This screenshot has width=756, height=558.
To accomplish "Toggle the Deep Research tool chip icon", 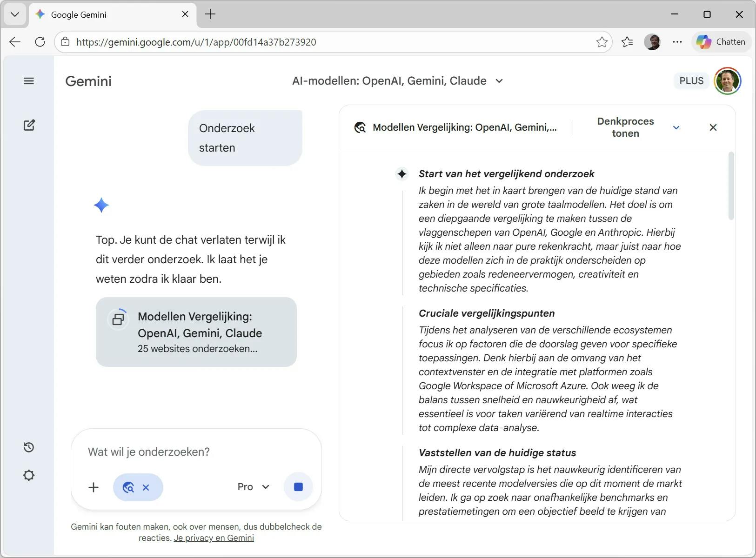I will tap(128, 487).
